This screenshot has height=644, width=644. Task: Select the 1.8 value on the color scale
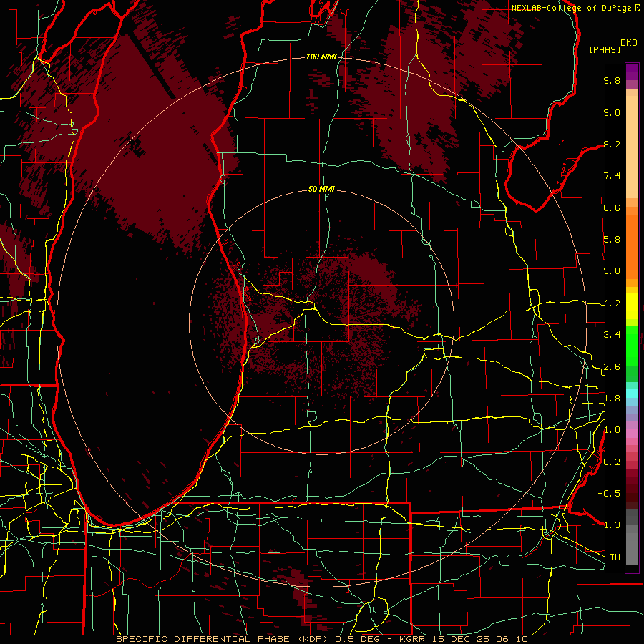point(612,399)
